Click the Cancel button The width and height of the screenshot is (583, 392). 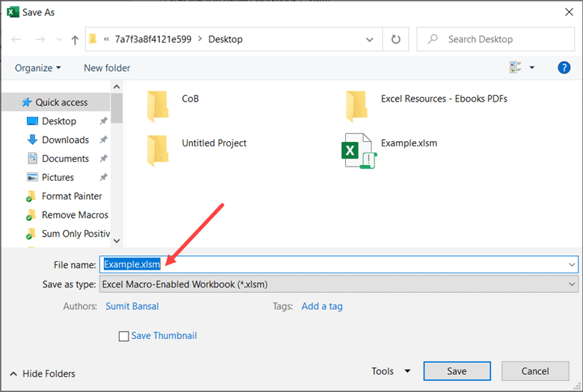click(x=535, y=371)
